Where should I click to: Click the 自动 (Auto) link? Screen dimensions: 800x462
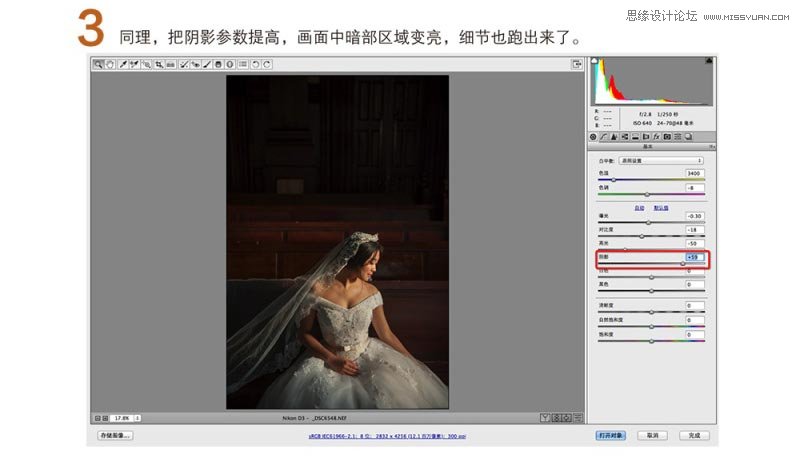pyautogui.click(x=639, y=207)
